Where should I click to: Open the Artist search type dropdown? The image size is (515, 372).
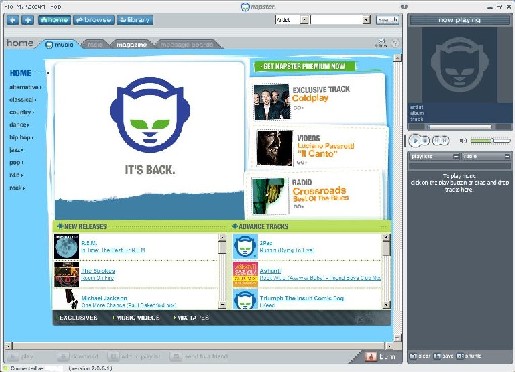click(x=292, y=20)
